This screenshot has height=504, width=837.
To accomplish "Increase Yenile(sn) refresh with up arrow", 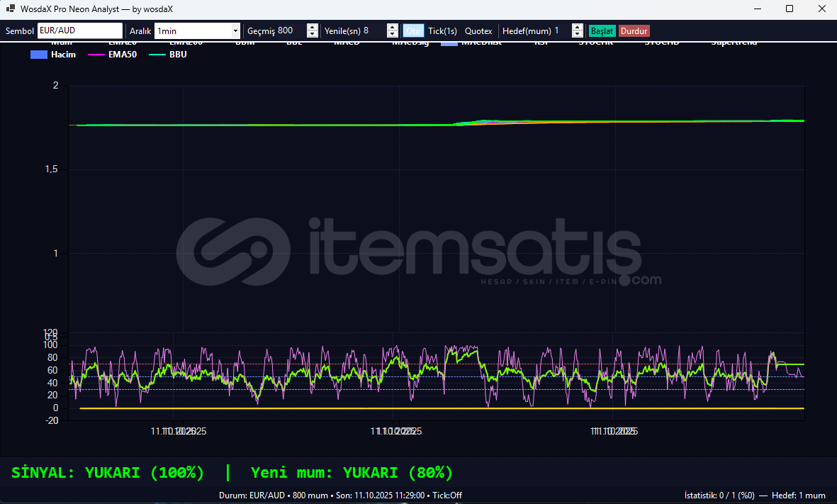I will tap(392, 28).
